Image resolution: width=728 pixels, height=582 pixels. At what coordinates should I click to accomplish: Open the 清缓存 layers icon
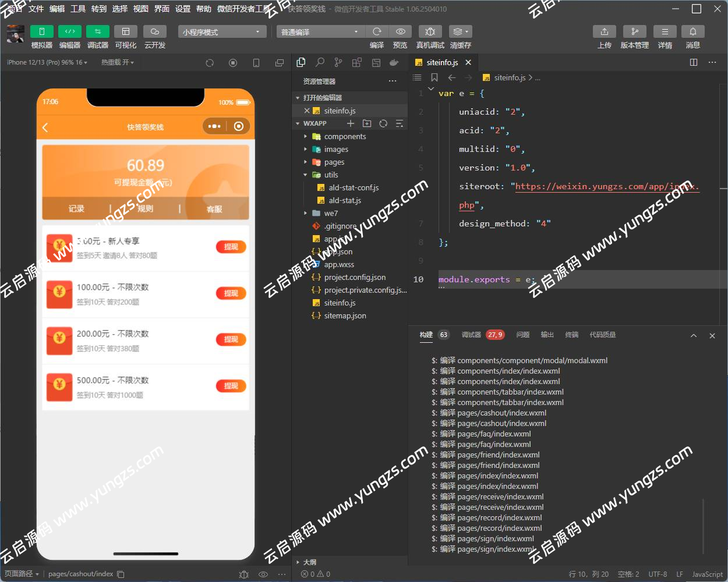[x=460, y=31]
